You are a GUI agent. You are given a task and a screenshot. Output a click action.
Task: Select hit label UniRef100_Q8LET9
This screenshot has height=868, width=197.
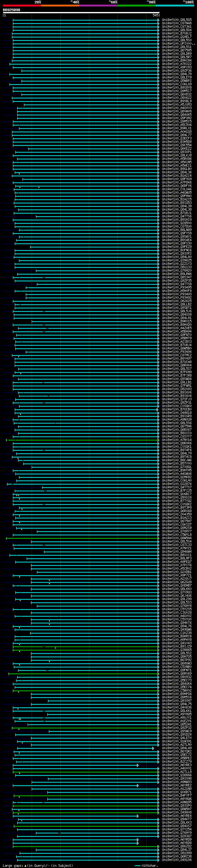click(x=177, y=78)
